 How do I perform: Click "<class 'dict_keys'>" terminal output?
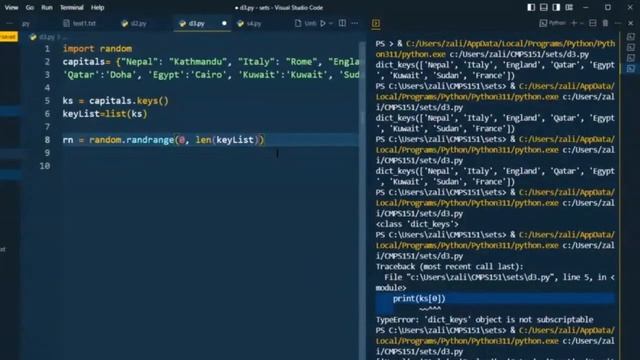[417, 224]
